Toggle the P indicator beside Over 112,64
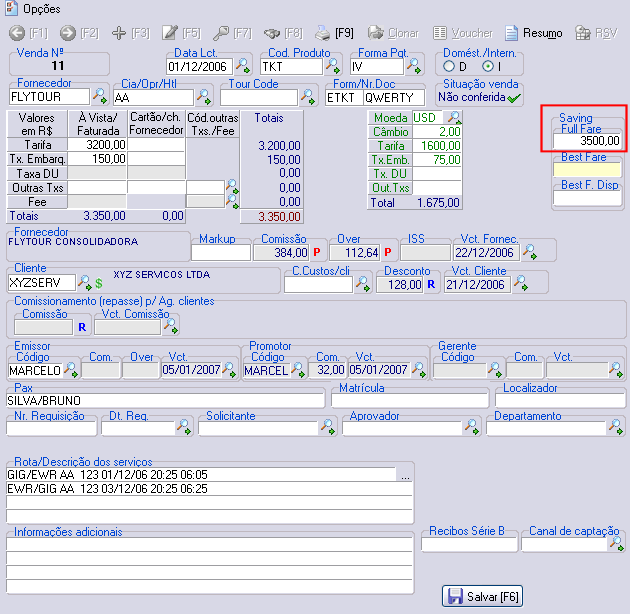 388,252
